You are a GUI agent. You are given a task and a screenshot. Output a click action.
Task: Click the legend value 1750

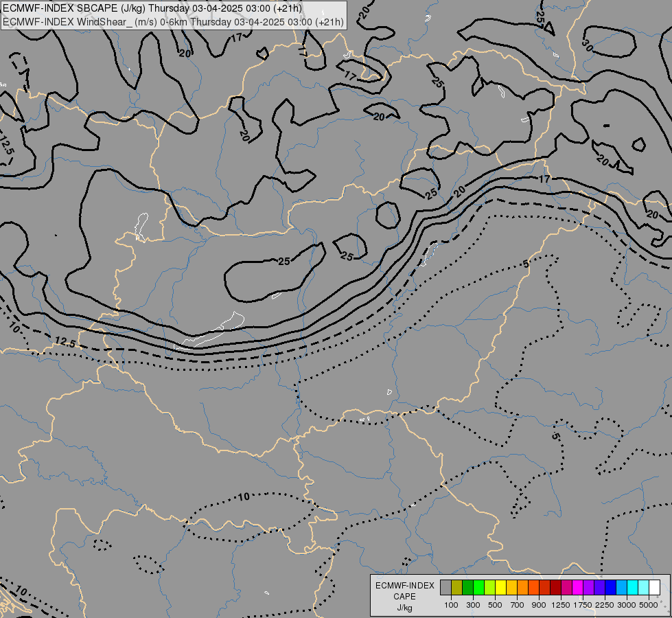[x=583, y=605]
